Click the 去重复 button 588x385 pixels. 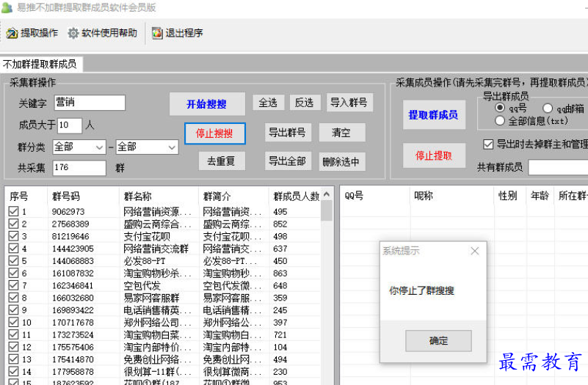point(222,161)
